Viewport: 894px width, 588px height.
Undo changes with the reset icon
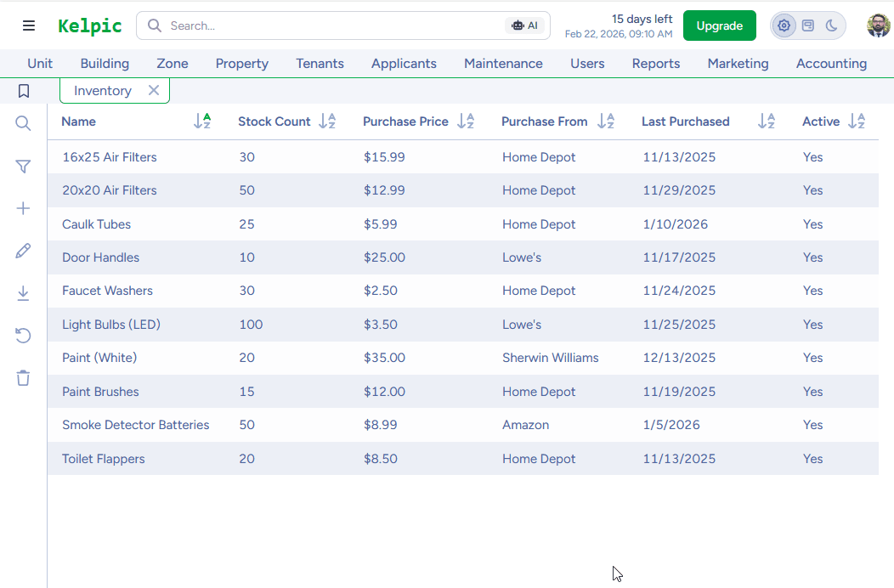(x=23, y=335)
